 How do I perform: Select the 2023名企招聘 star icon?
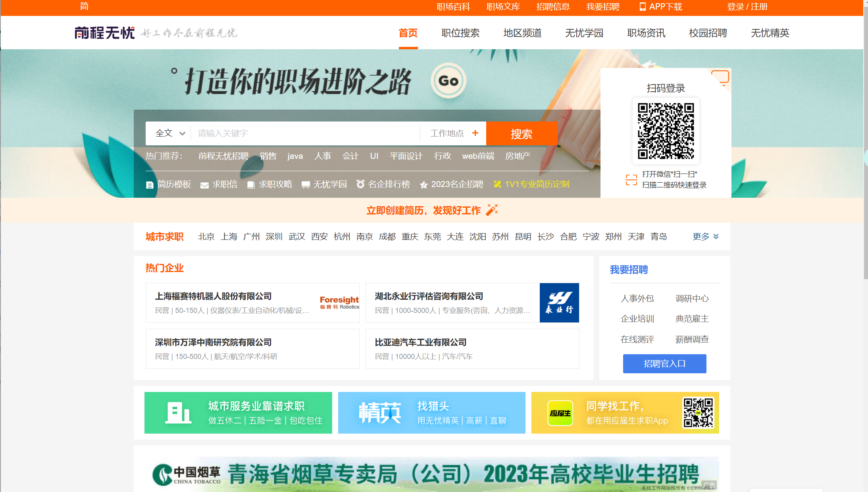(423, 184)
